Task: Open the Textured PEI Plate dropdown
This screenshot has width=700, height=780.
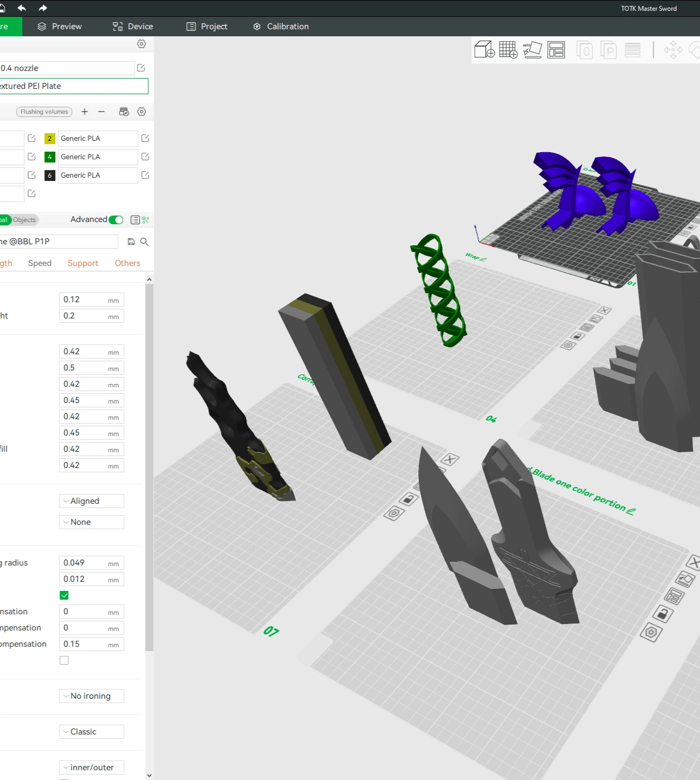Action: pyautogui.click(x=74, y=86)
